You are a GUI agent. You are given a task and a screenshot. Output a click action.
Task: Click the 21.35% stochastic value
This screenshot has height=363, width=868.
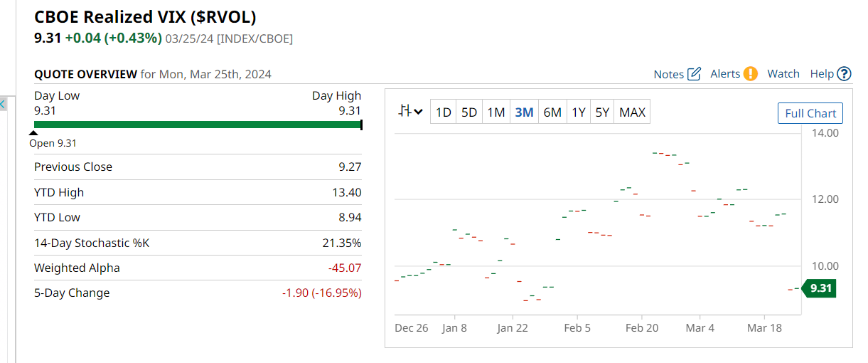coord(342,243)
